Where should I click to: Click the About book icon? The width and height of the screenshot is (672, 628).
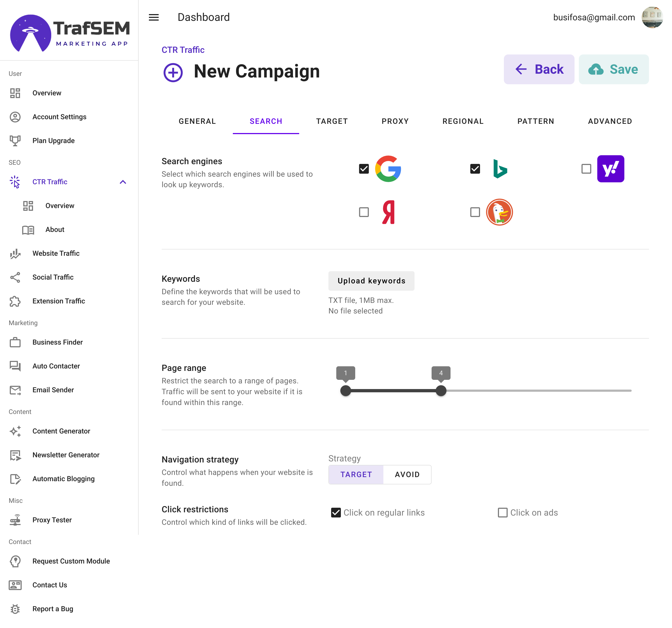tap(28, 230)
